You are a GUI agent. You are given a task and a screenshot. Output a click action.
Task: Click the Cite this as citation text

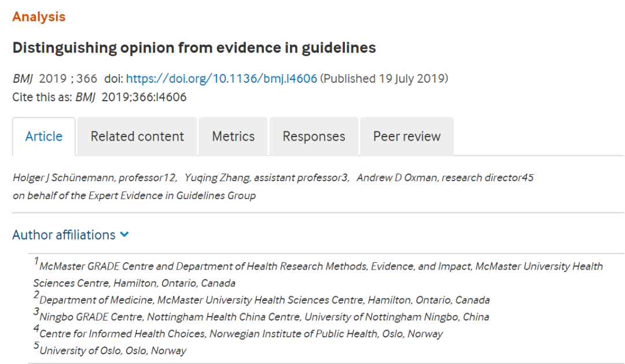coord(100,97)
